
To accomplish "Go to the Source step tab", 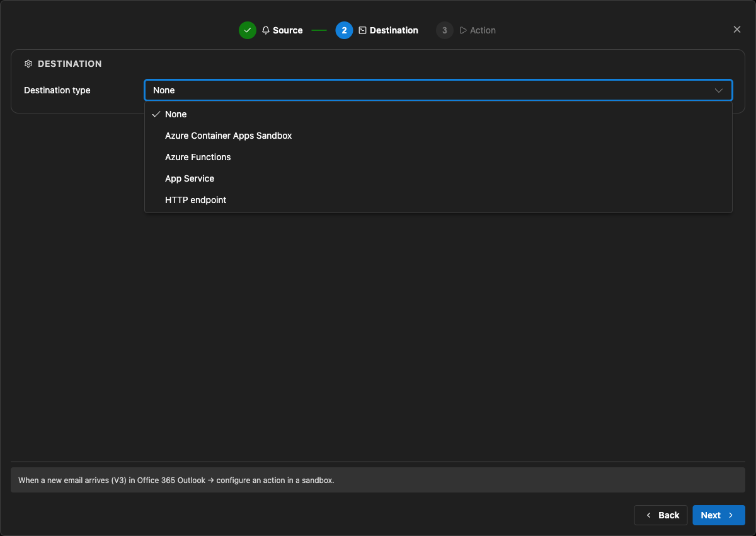I will point(288,30).
